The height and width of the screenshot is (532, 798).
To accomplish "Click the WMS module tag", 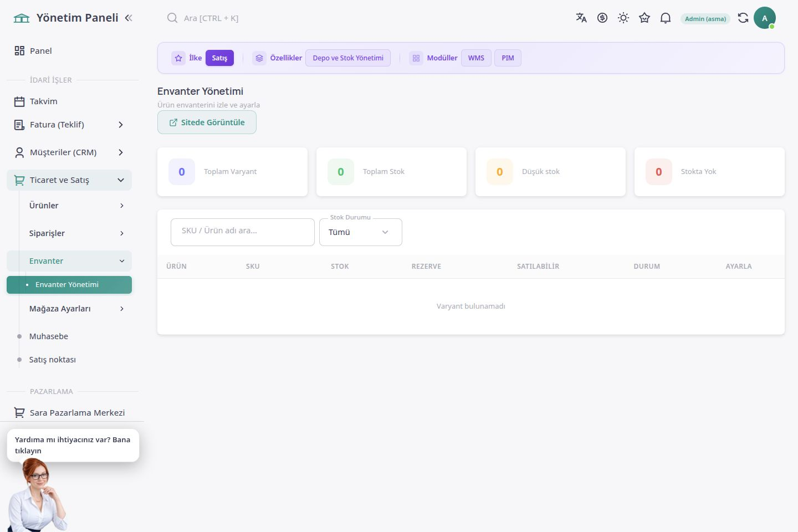I will (x=476, y=58).
